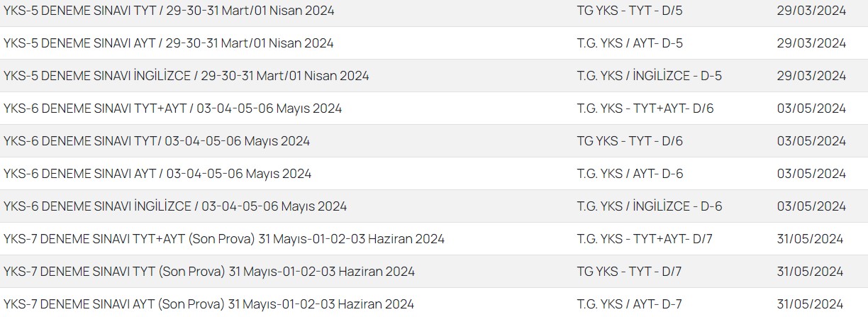Select the code T.G. YKS / İNGİLİZCE - D-6

(x=649, y=206)
